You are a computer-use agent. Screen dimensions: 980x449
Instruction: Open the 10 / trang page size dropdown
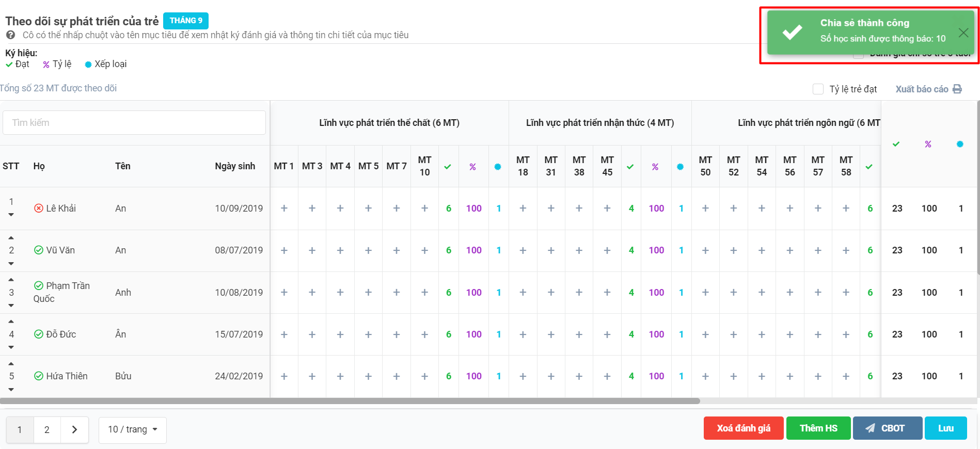[133, 429]
